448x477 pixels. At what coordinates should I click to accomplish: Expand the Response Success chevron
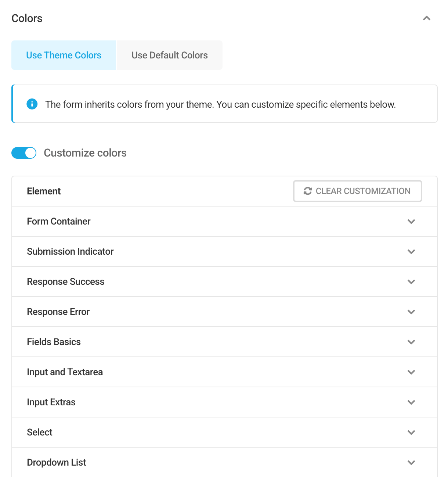pyautogui.click(x=411, y=282)
